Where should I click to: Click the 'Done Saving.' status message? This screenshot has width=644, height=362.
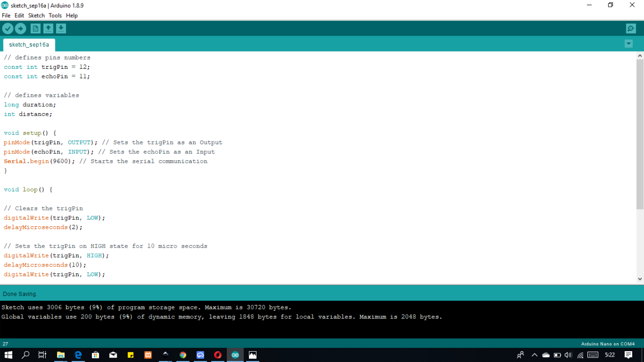(x=20, y=294)
